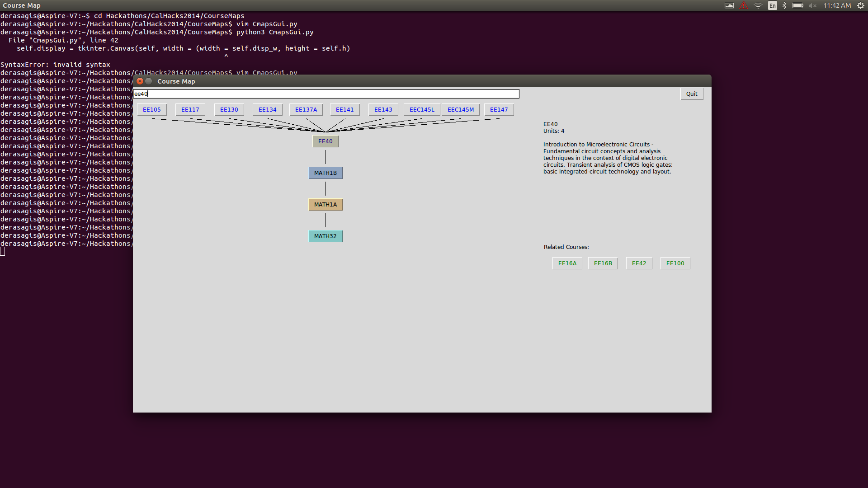The height and width of the screenshot is (488, 868).
Task: Open the Wi-Fi network indicator
Action: [x=758, y=5]
